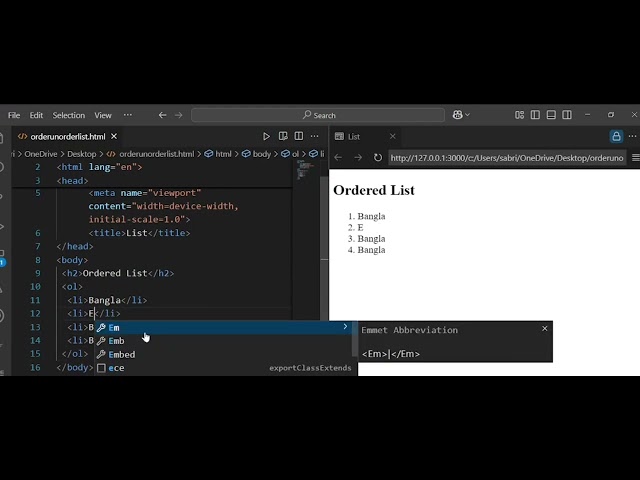The image size is (640, 480).
Task: Open preview pane More Actions ellipsis
Action: click(x=633, y=136)
